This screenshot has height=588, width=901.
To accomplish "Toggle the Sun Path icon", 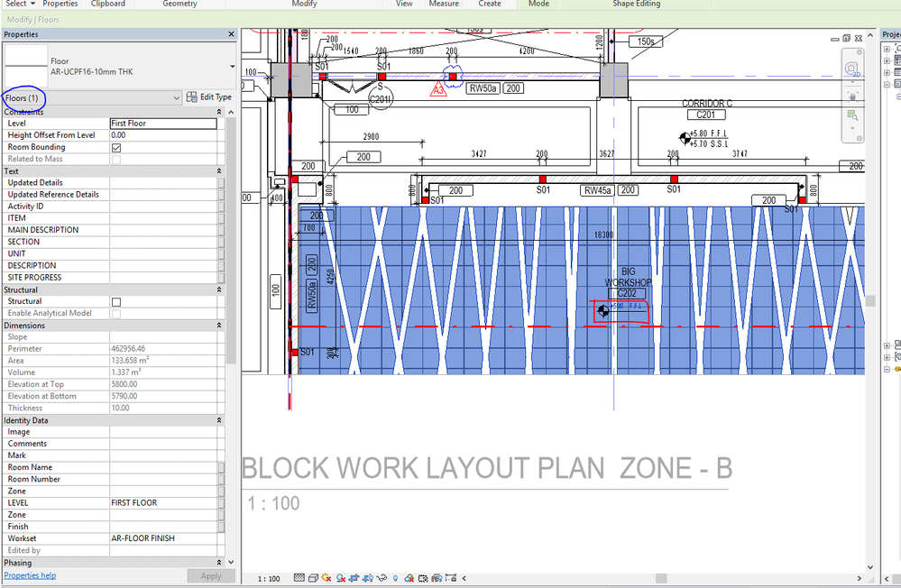I will (326, 578).
